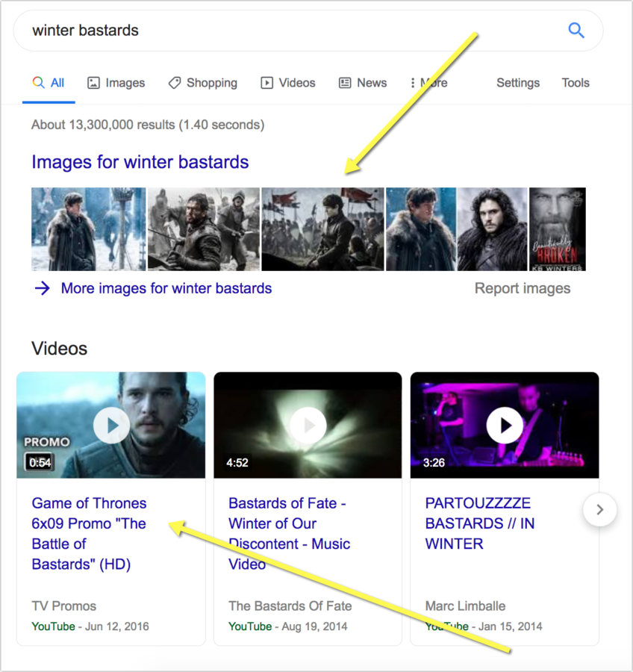
Task: Click 'Report images' link
Action: coord(523,288)
